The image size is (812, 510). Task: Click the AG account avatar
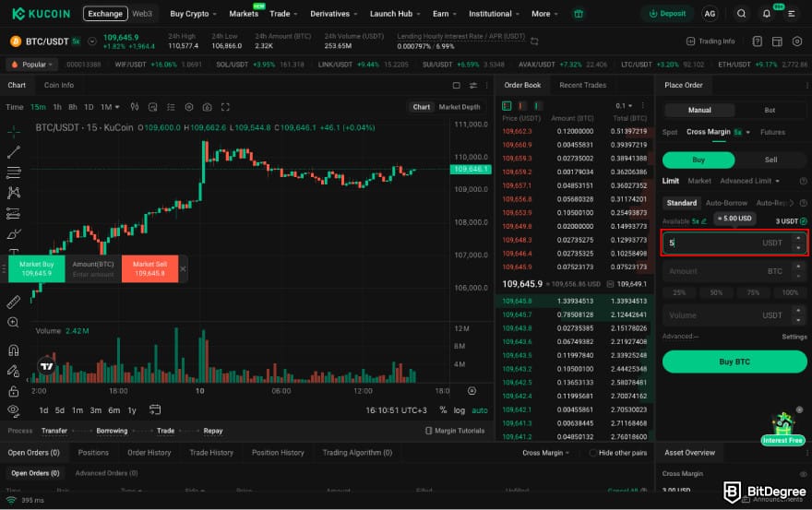pos(710,14)
